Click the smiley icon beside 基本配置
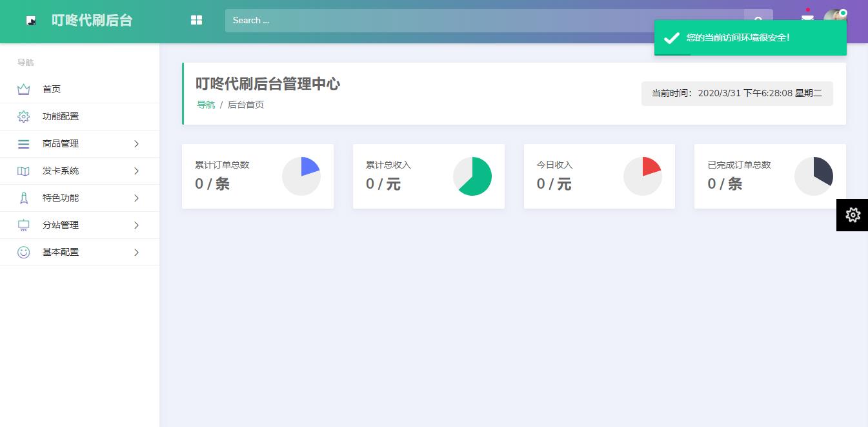The width and height of the screenshot is (868, 427). click(24, 252)
